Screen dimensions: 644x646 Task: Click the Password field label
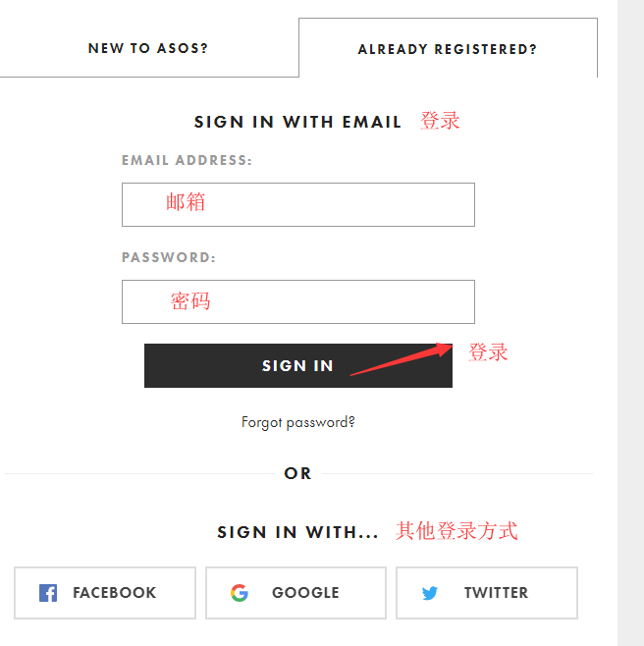pyautogui.click(x=169, y=257)
